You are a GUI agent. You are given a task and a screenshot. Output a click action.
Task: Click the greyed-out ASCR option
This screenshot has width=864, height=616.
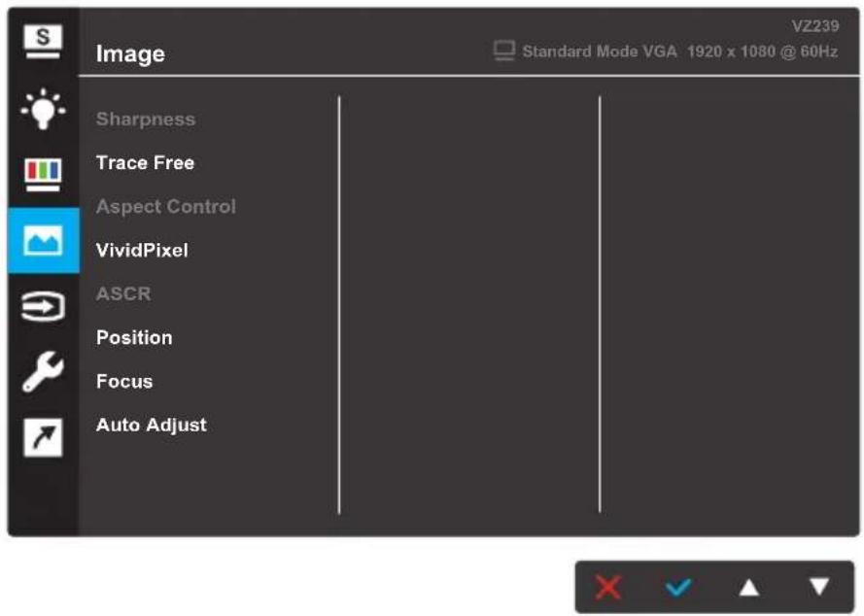pos(123,293)
